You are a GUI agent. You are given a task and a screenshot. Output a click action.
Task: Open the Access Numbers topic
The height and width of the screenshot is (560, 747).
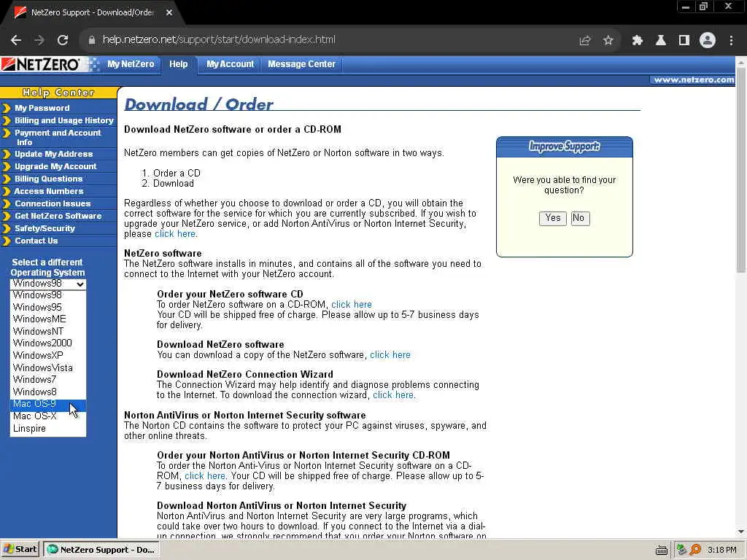[49, 191]
